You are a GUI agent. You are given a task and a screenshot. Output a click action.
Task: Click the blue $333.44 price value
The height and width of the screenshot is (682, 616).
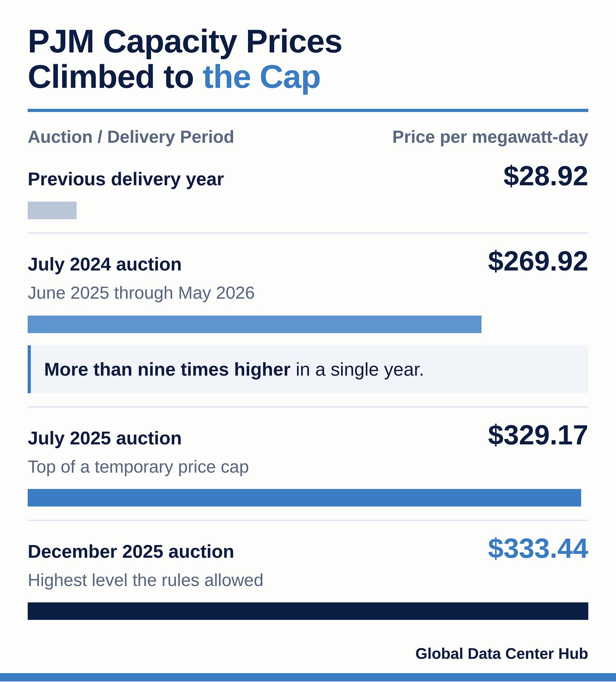(538, 548)
